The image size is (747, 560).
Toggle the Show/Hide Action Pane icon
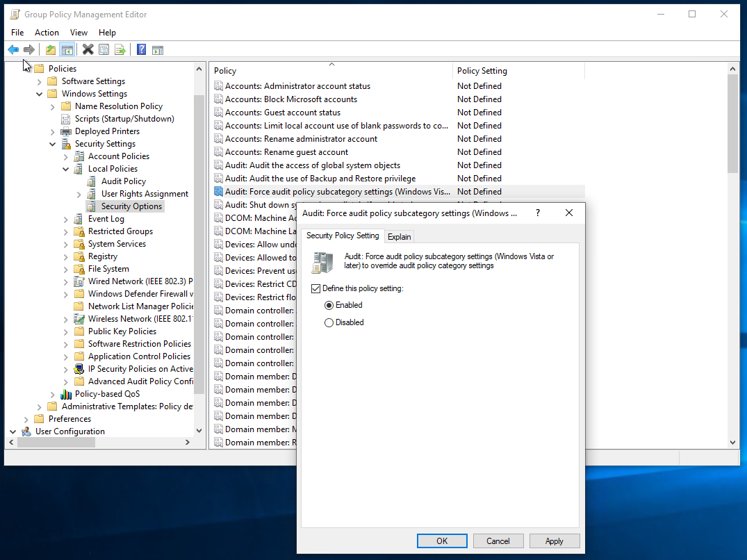tap(158, 49)
